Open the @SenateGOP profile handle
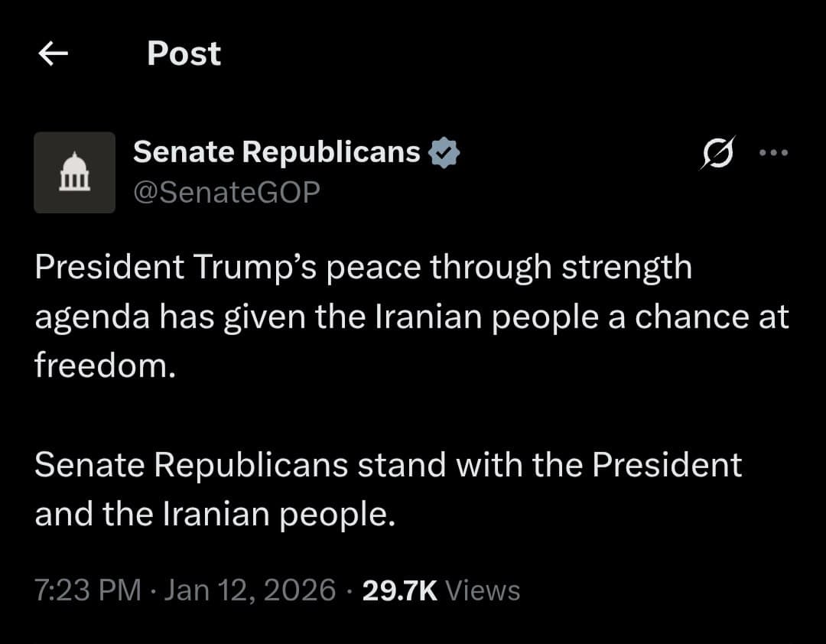This screenshot has width=826, height=644. (226, 192)
